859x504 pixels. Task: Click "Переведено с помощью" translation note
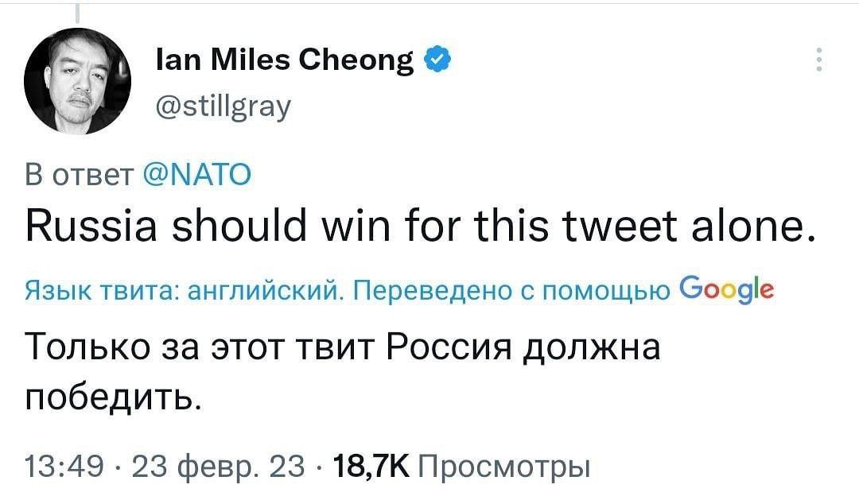tap(503, 292)
